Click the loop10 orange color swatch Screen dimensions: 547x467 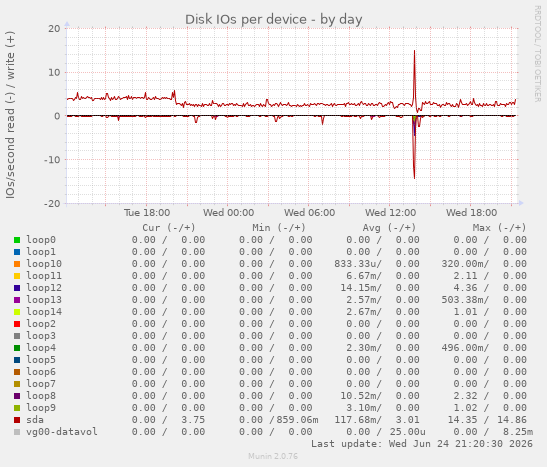pyautogui.click(x=17, y=264)
